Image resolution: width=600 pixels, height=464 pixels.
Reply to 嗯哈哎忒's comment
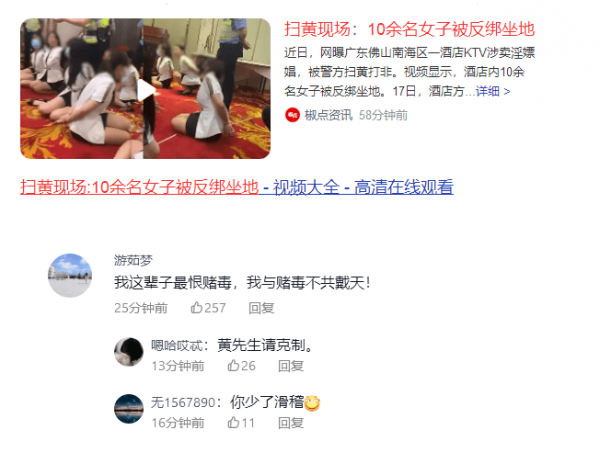[x=291, y=366]
